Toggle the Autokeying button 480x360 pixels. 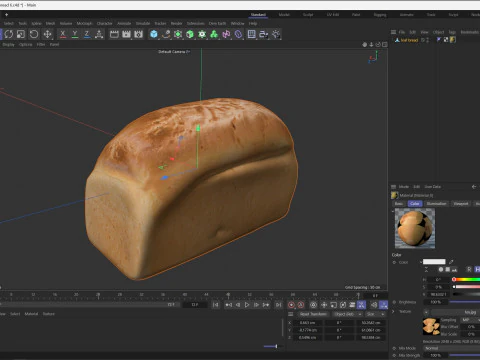301,305
